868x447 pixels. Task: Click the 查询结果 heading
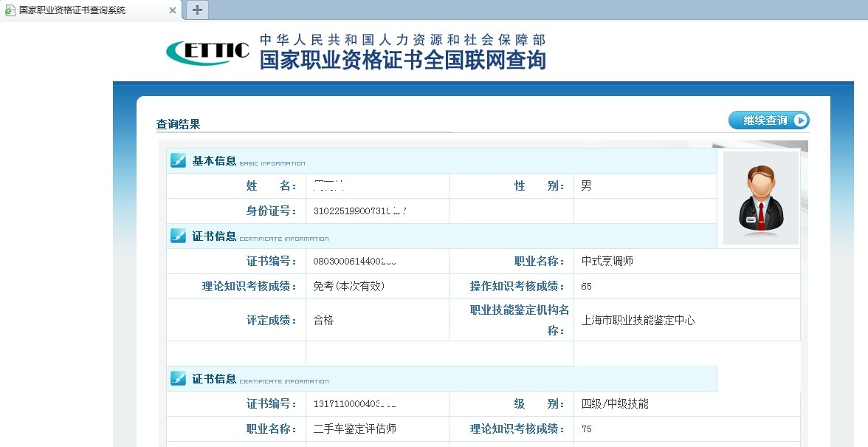[x=178, y=124]
